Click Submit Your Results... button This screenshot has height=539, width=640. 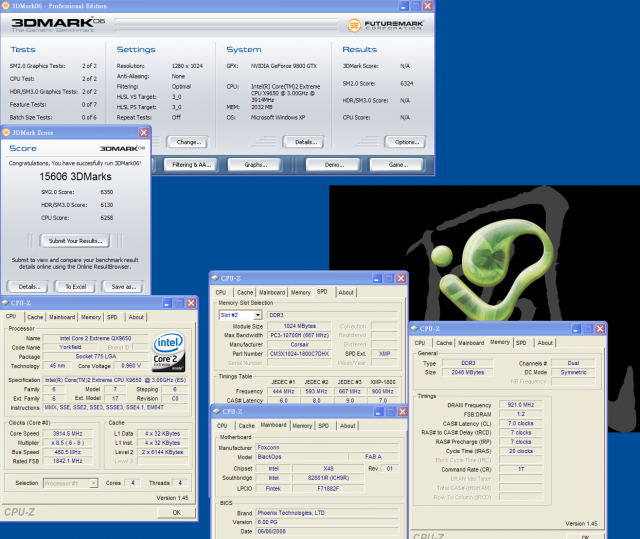tap(75, 241)
